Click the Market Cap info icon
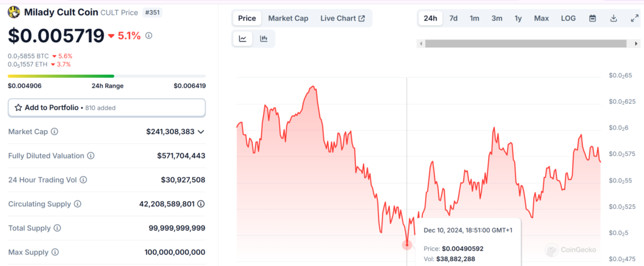 54,131
